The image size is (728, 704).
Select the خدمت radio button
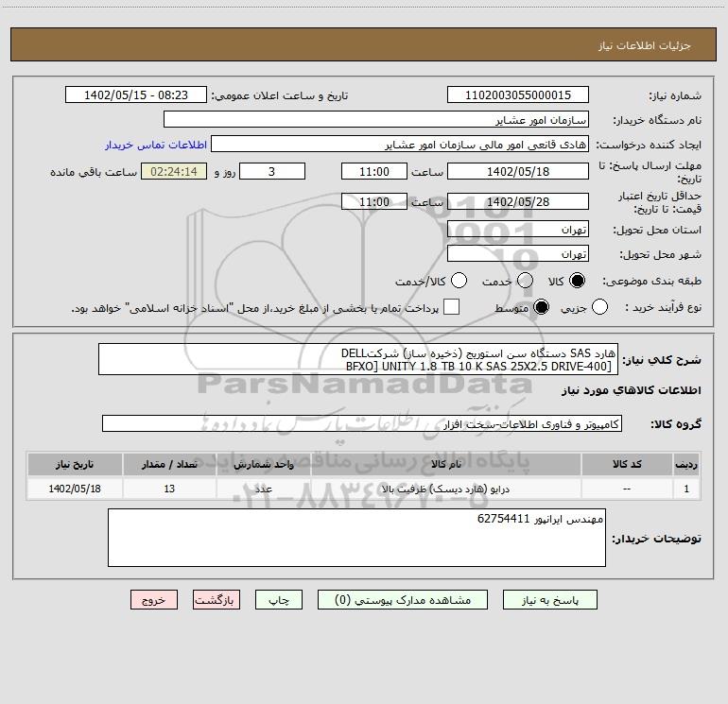coord(525,281)
